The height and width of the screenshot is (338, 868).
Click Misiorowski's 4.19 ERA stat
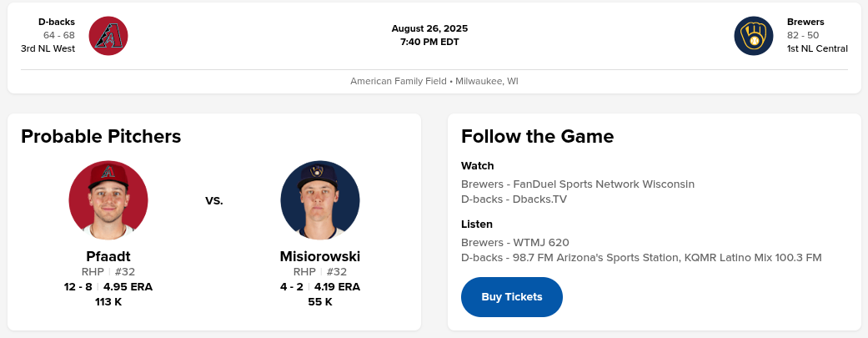click(x=337, y=287)
